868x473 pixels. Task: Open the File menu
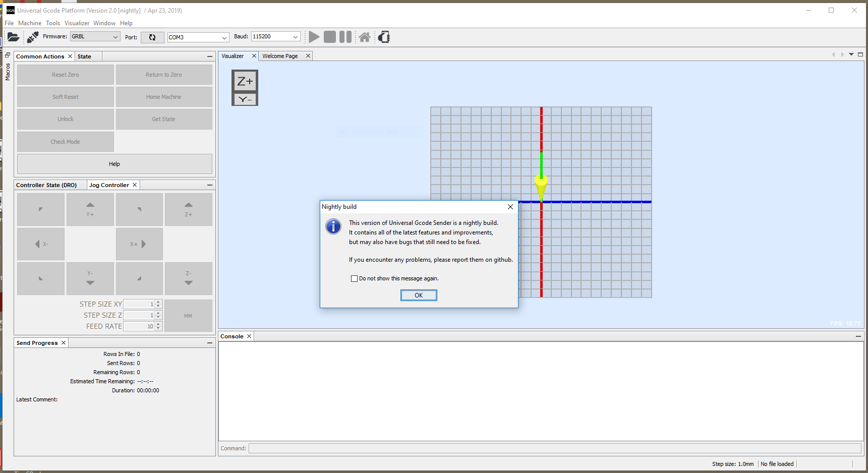(x=9, y=23)
